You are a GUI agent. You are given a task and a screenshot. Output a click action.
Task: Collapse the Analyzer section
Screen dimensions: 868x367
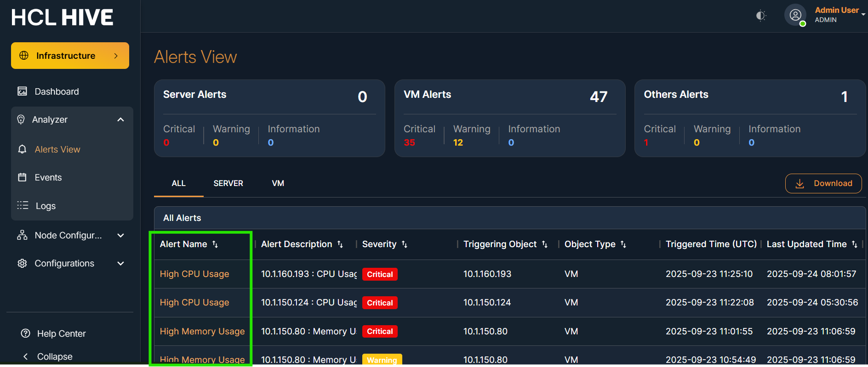(x=120, y=120)
